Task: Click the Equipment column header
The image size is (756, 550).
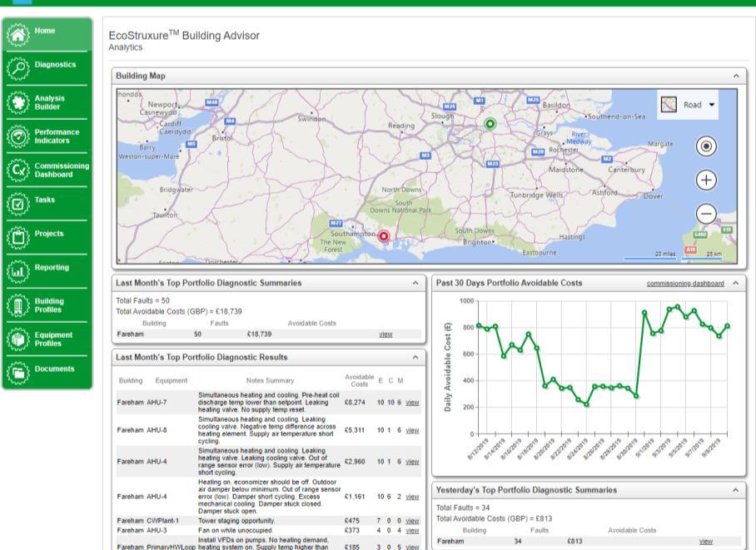Action: 172,380
